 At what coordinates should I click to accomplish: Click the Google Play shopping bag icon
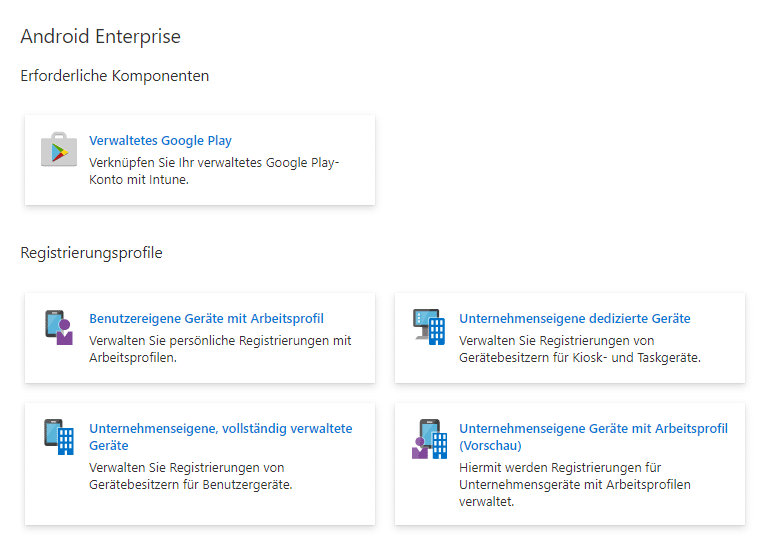[x=59, y=149]
